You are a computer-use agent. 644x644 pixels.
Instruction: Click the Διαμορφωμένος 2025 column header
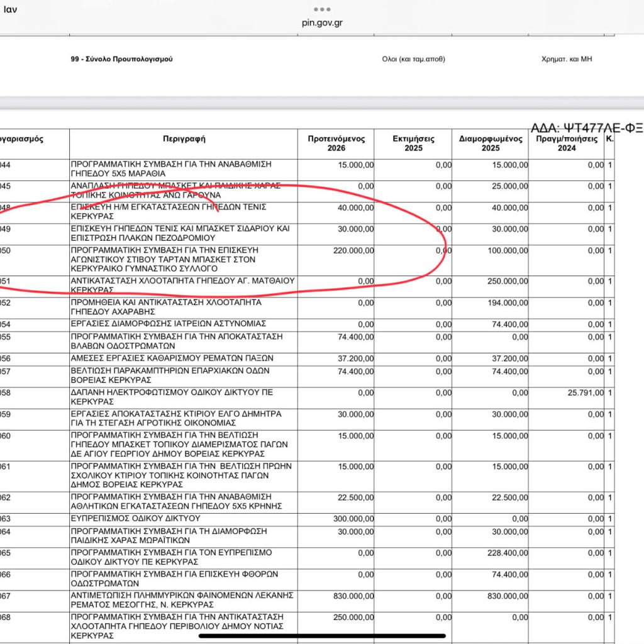[x=491, y=143]
